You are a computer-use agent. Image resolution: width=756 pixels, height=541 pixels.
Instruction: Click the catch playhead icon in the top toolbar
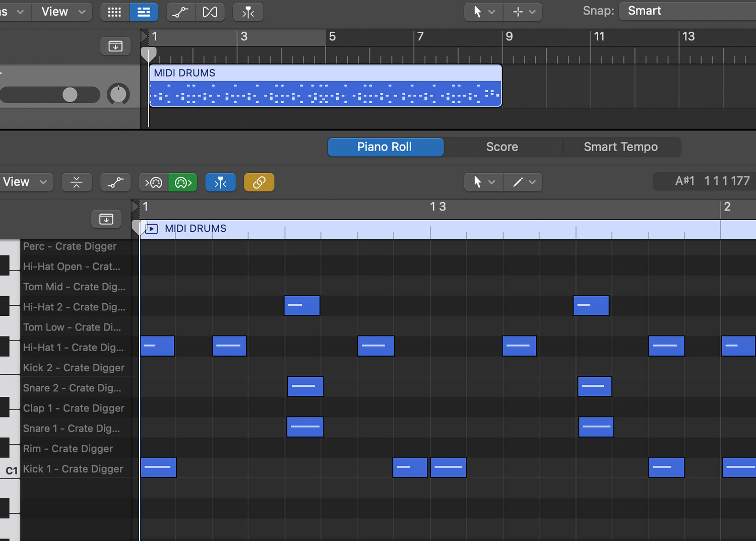point(248,12)
